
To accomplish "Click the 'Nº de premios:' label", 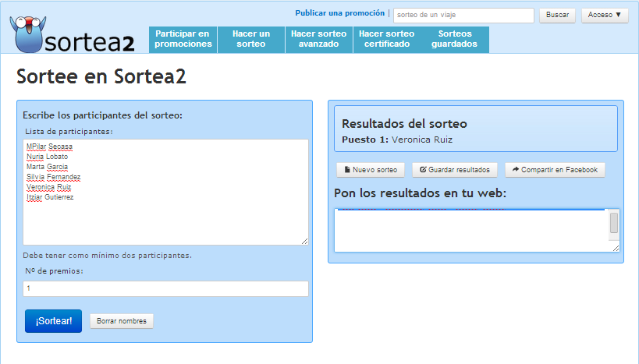I will [x=54, y=271].
